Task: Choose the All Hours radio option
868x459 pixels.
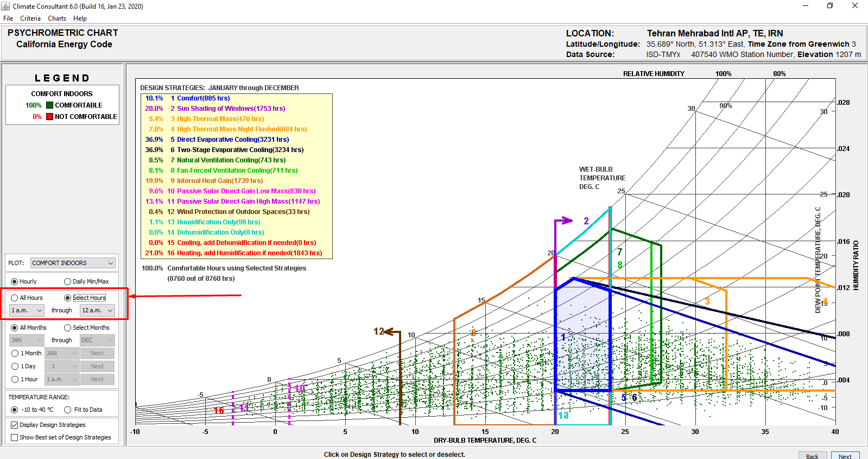Action: [x=15, y=298]
